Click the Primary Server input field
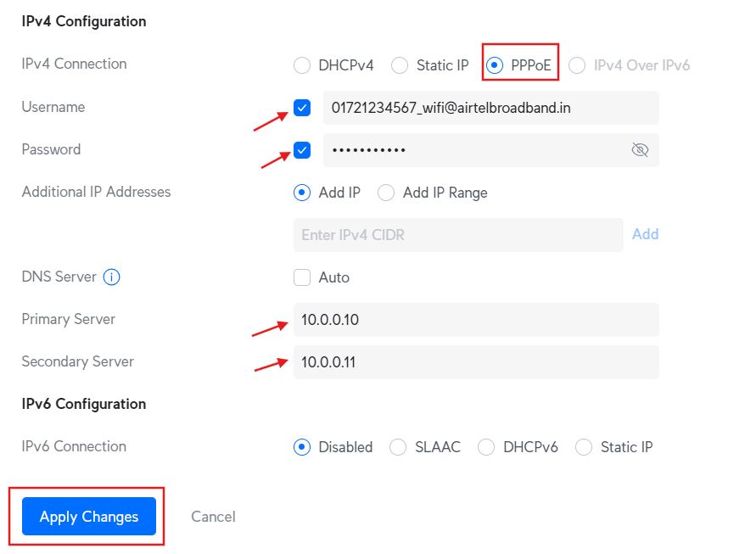 pos(475,320)
